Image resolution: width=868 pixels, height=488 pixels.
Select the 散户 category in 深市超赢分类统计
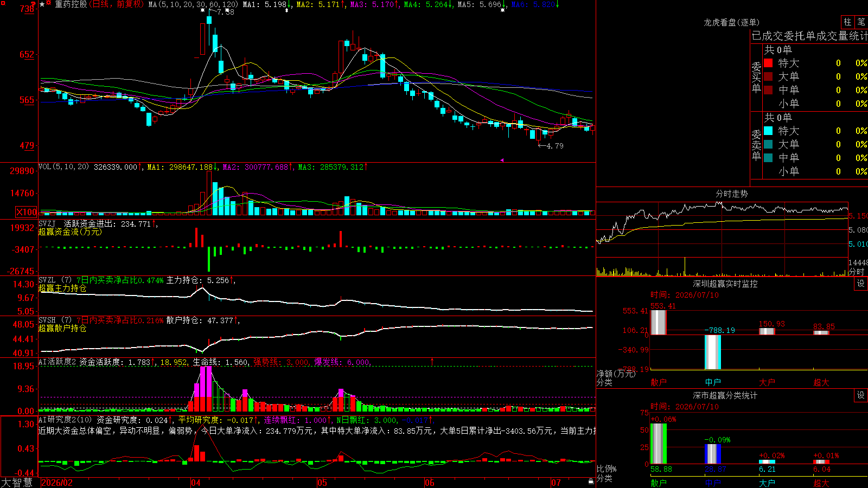(x=659, y=483)
